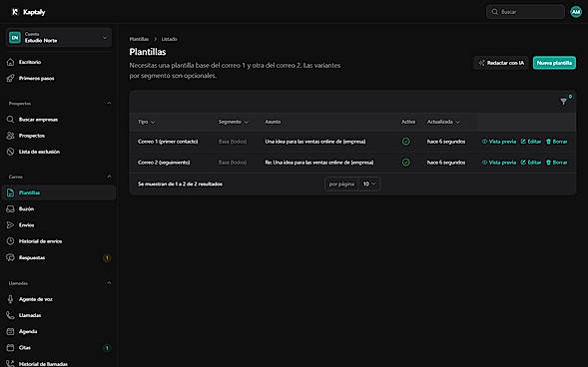This screenshot has height=367, width=588.
Task: Click the Buzón inbox icon
Action: tap(11, 209)
